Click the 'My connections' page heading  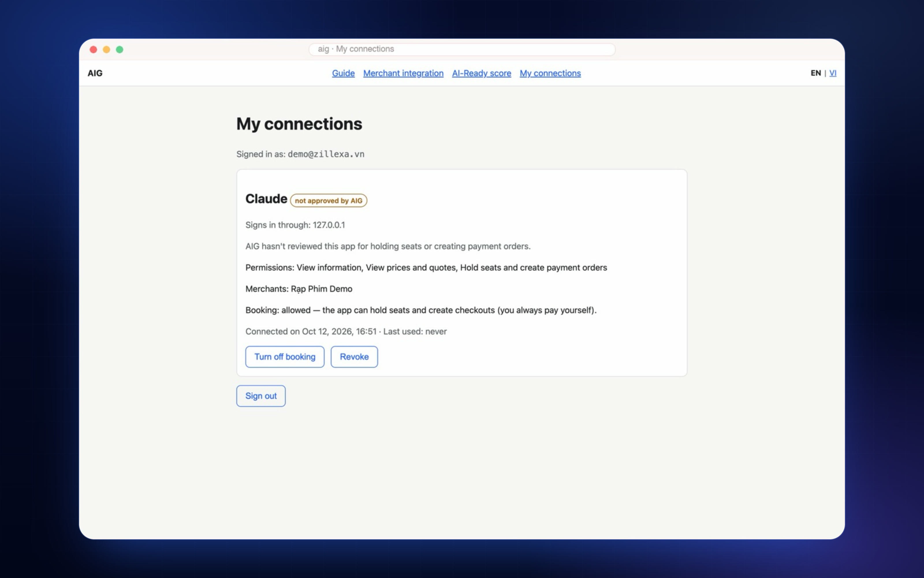[x=299, y=124]
